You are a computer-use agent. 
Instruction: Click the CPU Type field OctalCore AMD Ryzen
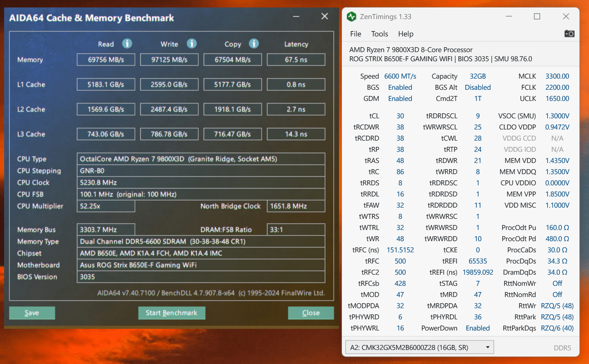pos(201,159)
